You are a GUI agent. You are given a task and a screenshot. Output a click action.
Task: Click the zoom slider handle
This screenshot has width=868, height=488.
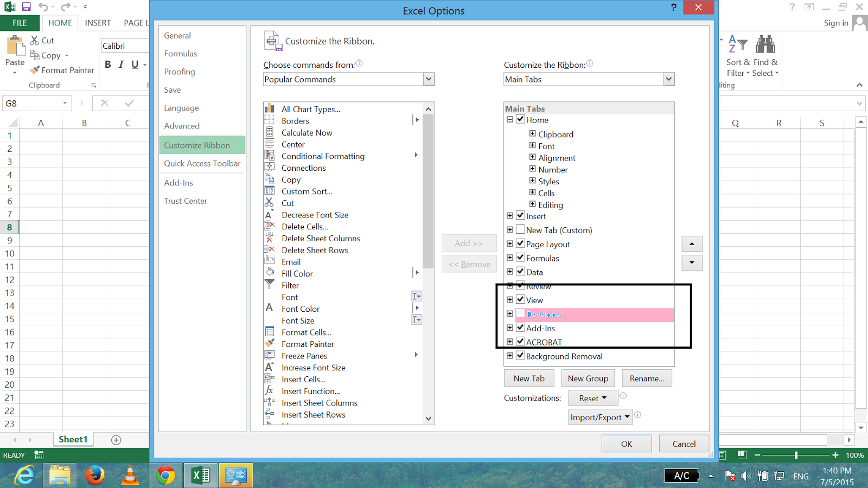(796, 455)
